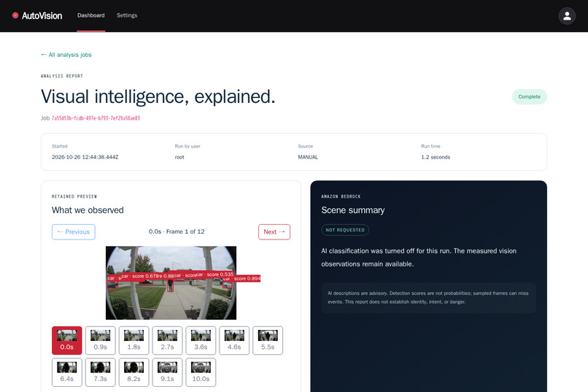Viewport: 588px width, 392px height.
Task: Select the 8.2s frame thumbnail
Action: pyautogui.click(x=134, y=372)
